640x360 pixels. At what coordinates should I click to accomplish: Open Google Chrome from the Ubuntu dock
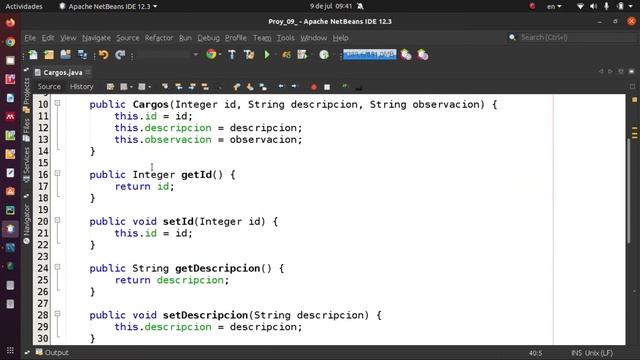tap(10, 42)
